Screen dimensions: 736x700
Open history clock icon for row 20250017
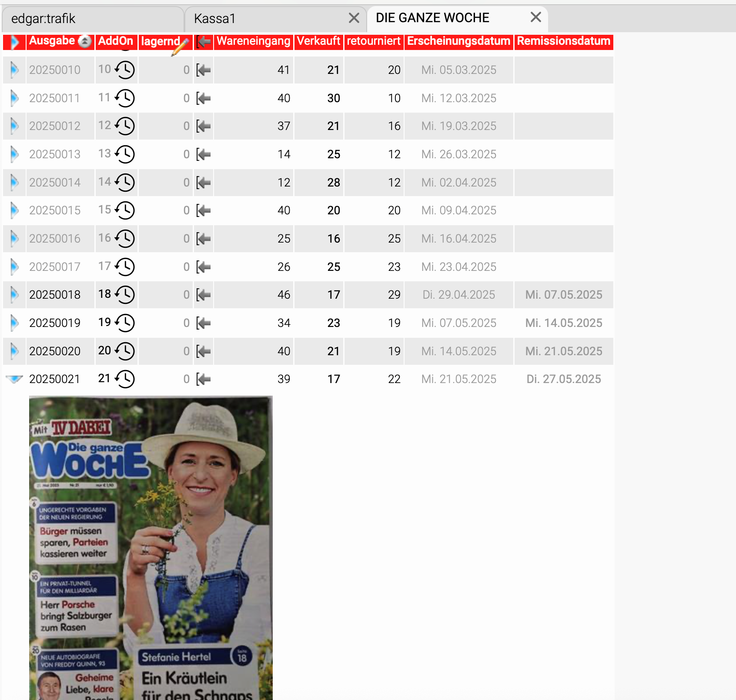pyautogui.click(x=125, y=267)
